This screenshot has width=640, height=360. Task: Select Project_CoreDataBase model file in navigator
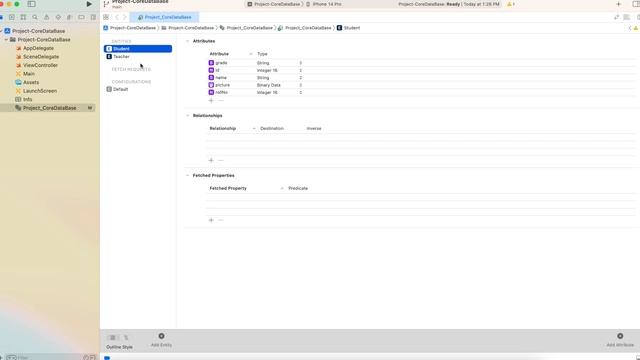click(49, 108)
